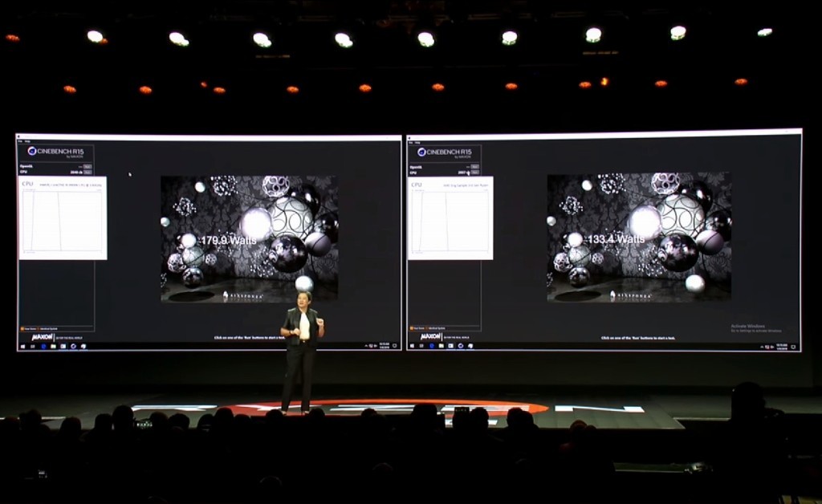Viewport: 822px width, 504px height.
Task: Click the CPU score value in the 179.9 Watts window
Action: click(x=76, y=173)
